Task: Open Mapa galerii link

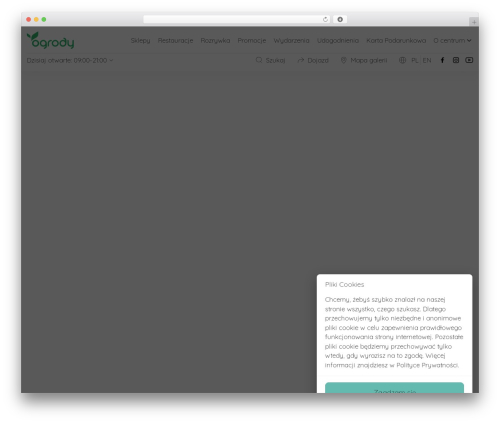Action: [x=369, y=60]
